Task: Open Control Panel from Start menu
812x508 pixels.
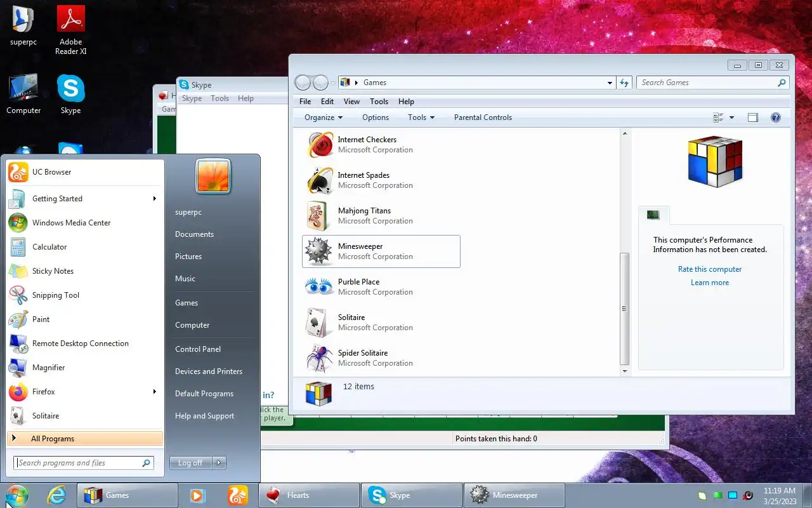Action: [198, 349]
